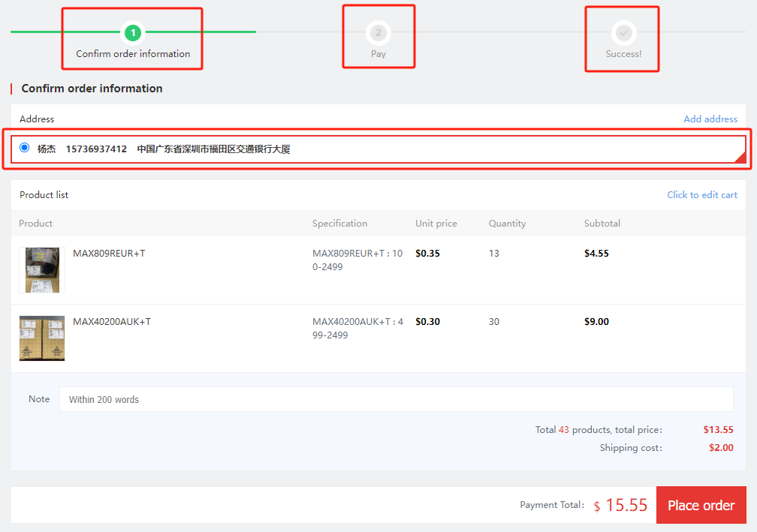The image size is (757, 532).
Task: Select the 杨杰 address radio button
Action: [x=25, y=148]
